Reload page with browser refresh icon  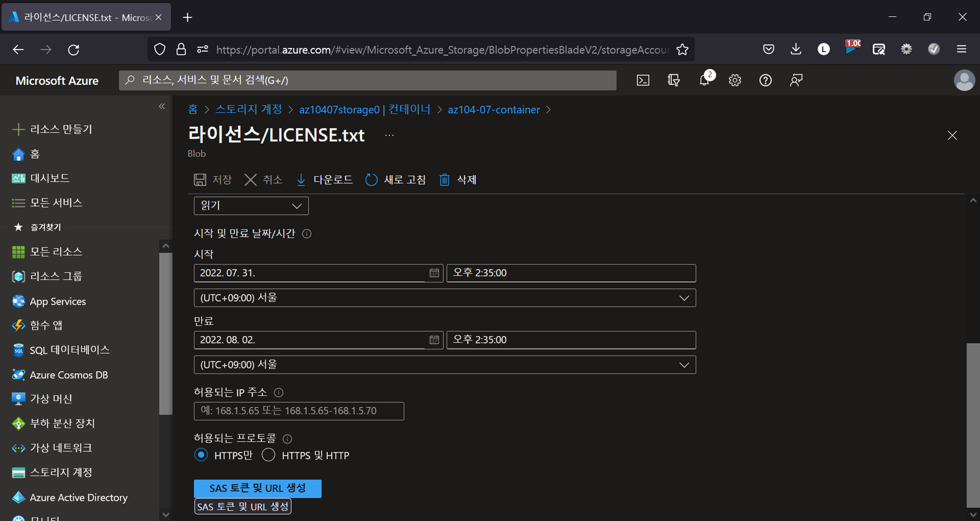pyautogui.click(x=73, y=50)
